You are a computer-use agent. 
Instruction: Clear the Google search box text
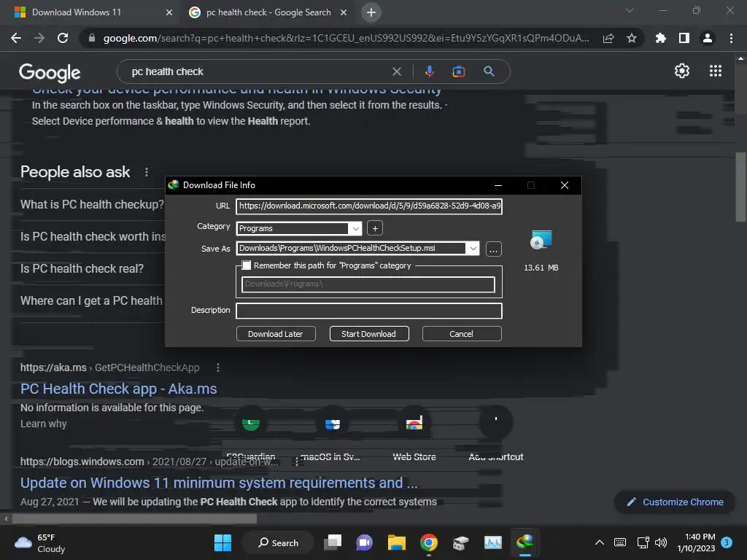[396, 71]
